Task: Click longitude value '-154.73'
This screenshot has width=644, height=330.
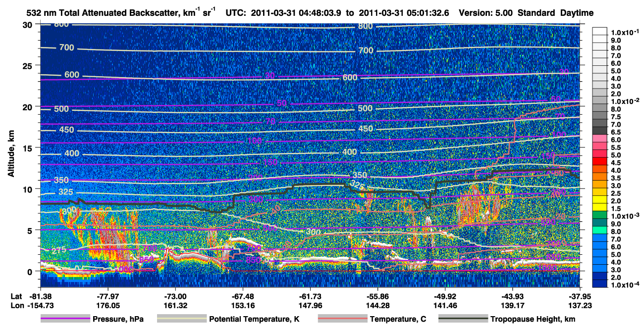Action: (x=40, y=305)
